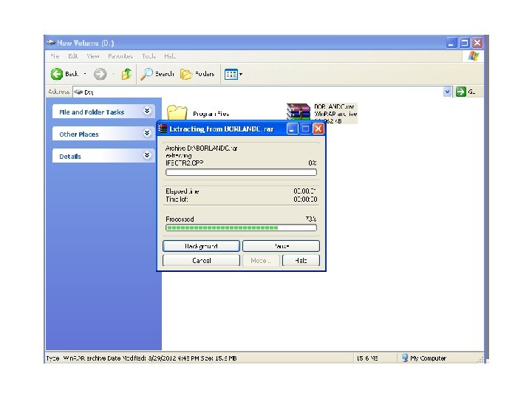Click the Mode... button
532x399 pixels.
click(x=261, y=260)
